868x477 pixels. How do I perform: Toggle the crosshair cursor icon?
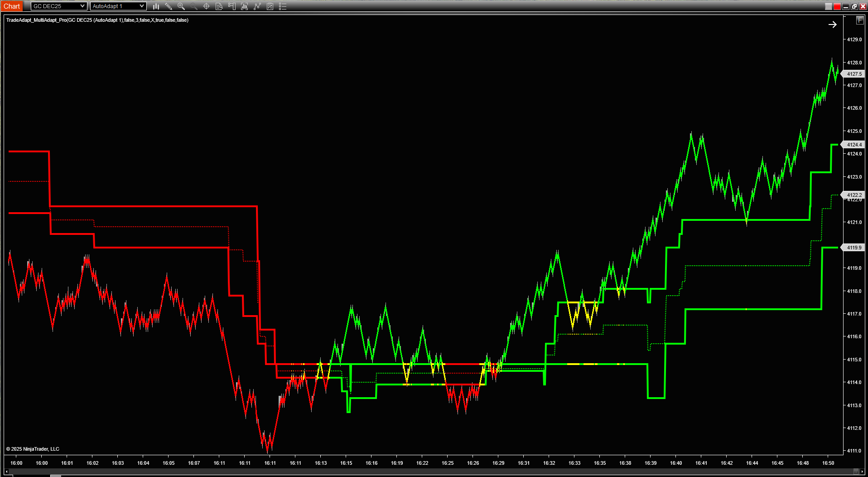pos(207,6)
